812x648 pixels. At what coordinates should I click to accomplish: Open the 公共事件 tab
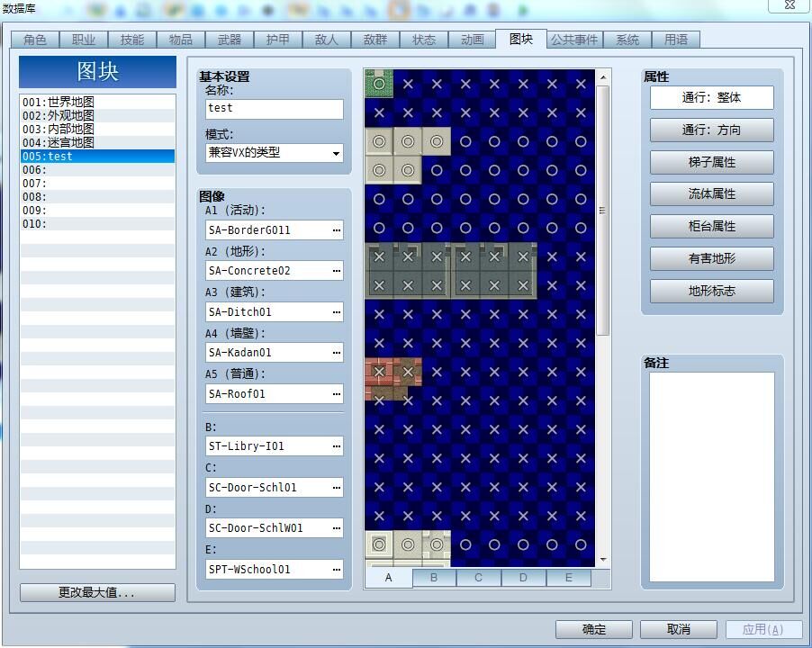pos(574,40)
